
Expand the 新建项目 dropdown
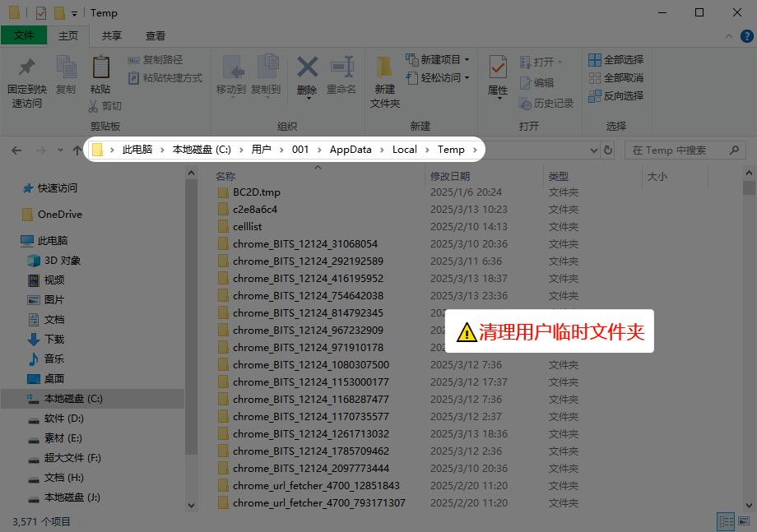467,60
